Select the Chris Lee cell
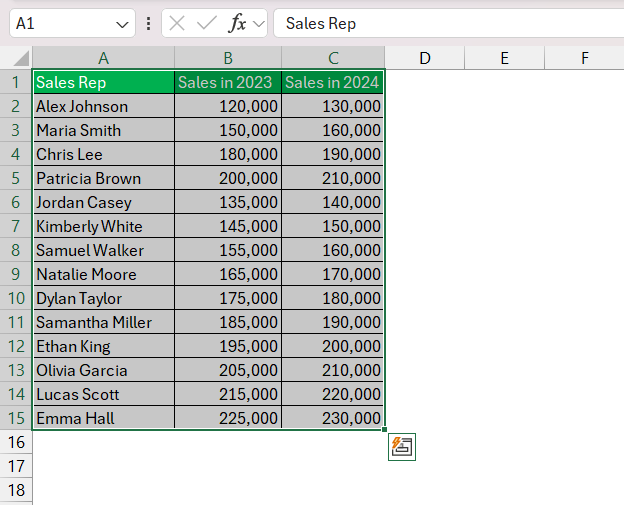 click(103, 154)
